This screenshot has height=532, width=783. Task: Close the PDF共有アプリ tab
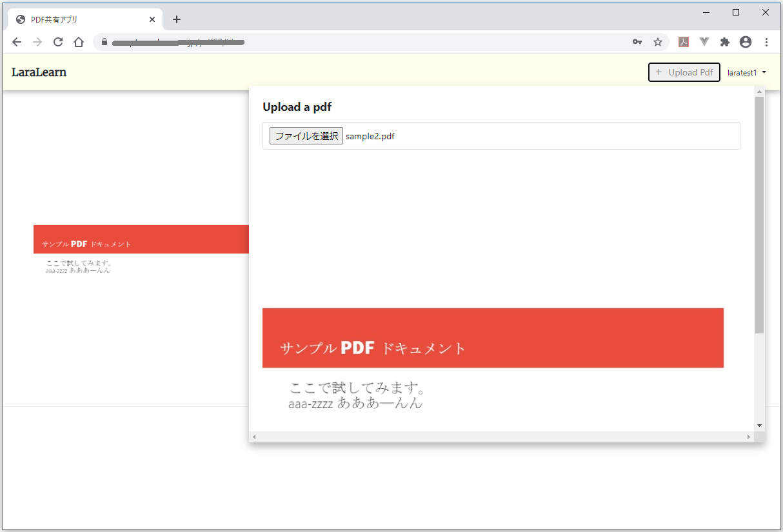pyautogui.click(x=152, y=19)
